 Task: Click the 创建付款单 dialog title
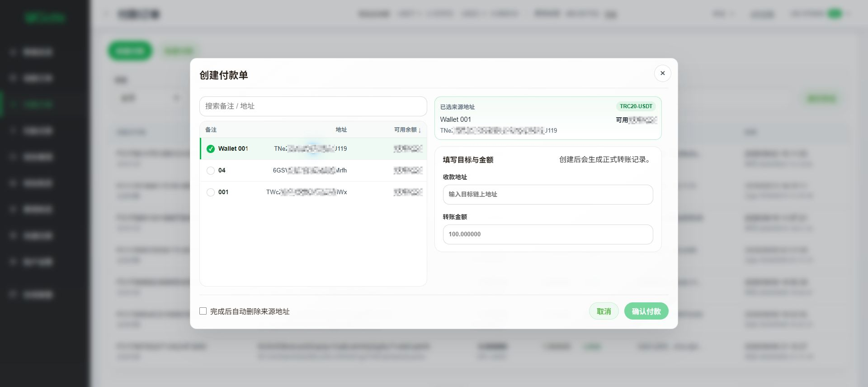224,75
